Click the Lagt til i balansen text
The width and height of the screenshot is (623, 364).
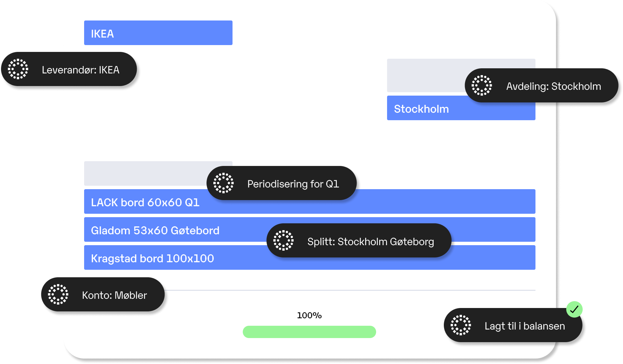click(x=525, y=326)
